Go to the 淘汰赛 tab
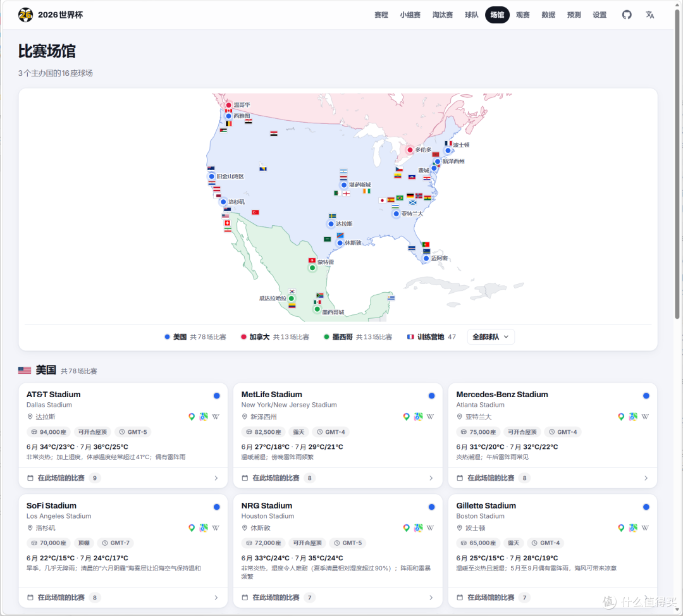683x616 pixels. point(443,15)
